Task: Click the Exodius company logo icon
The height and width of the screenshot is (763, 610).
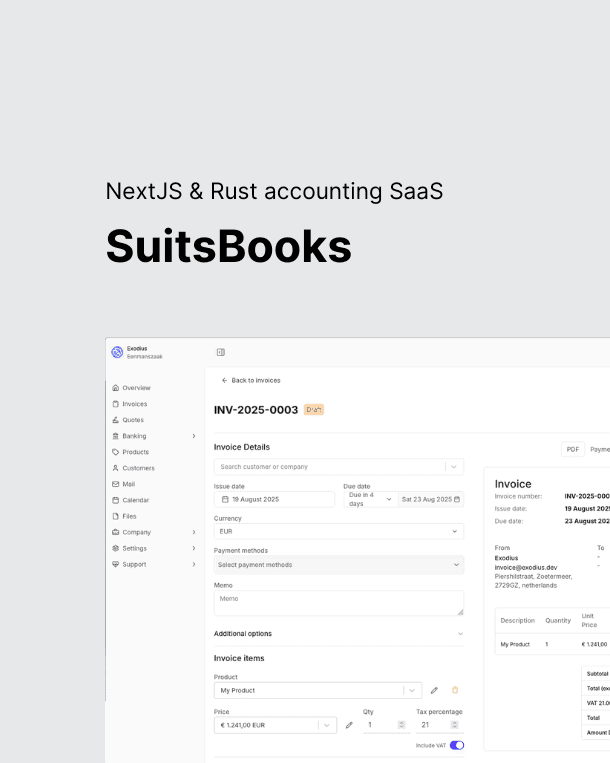Action: 117,352
